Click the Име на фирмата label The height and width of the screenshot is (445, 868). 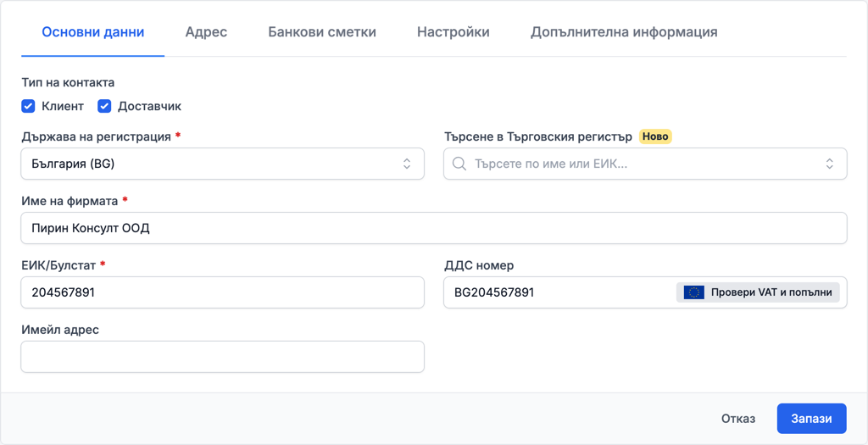pos(70,201)
